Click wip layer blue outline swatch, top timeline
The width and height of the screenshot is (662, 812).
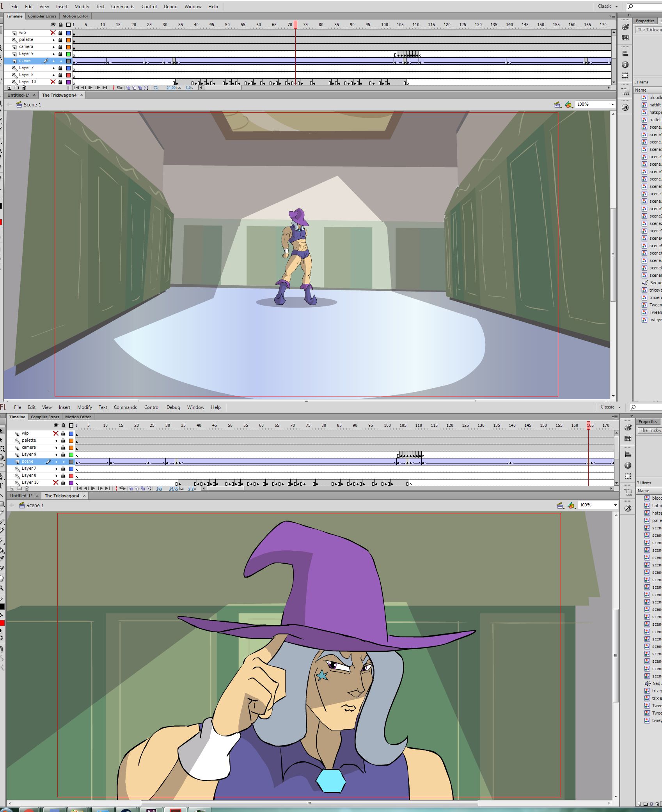tap(68, 33)
